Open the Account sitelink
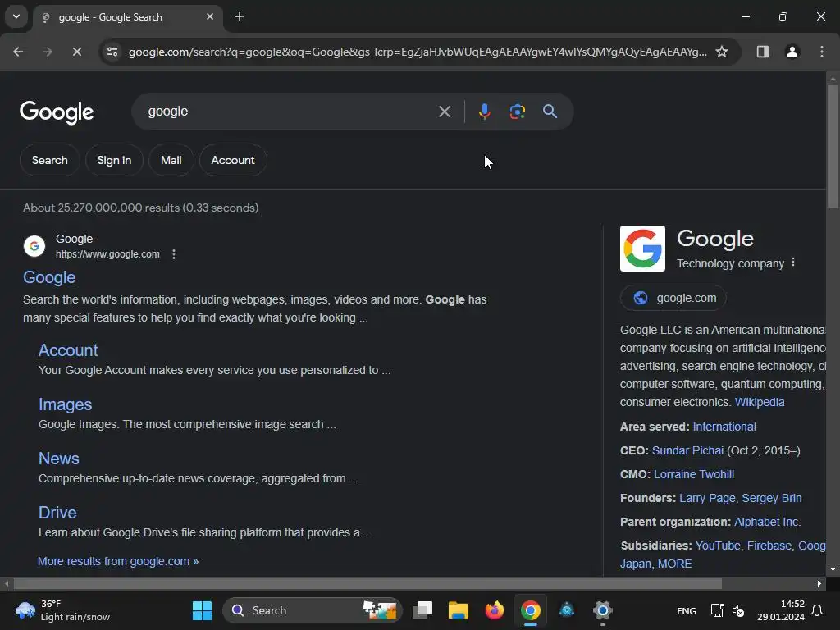Screen dimensions: 840x630 [68, 350]
